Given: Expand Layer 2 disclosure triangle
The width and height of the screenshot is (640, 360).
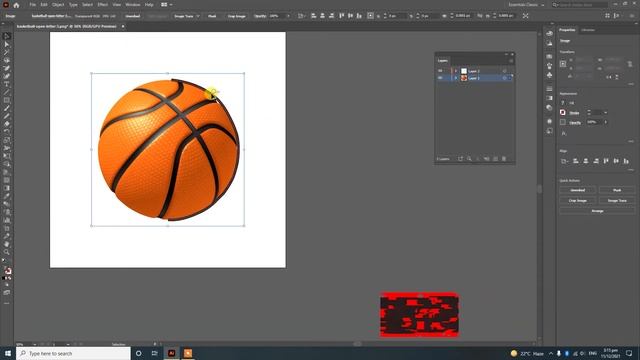Looking at the screenshot, I should pos(456,71).
